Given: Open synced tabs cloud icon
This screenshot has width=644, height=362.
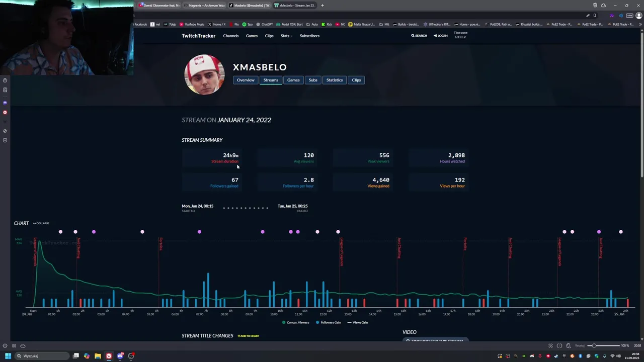Looking at the screenshot, I should (x=603, y=6).
